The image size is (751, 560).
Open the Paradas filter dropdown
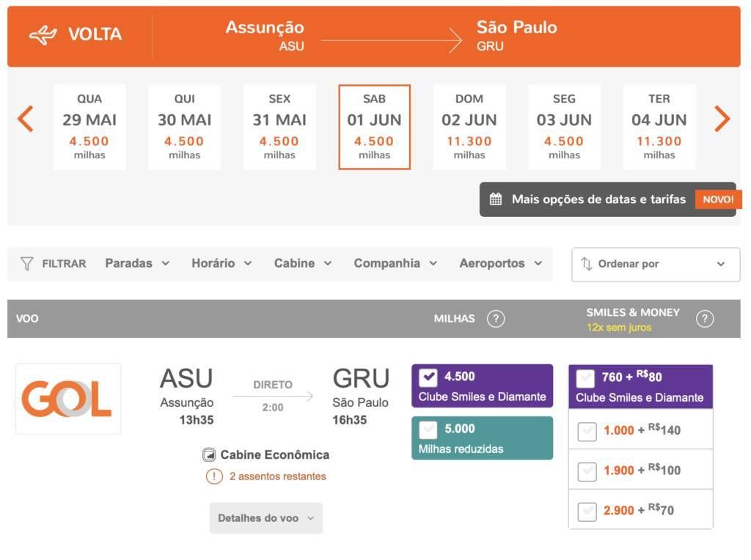pyautogui.click(x=137, y=264)
